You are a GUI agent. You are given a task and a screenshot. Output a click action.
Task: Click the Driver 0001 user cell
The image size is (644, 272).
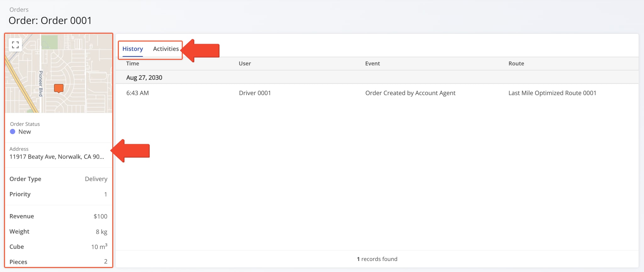pos(255,93)
